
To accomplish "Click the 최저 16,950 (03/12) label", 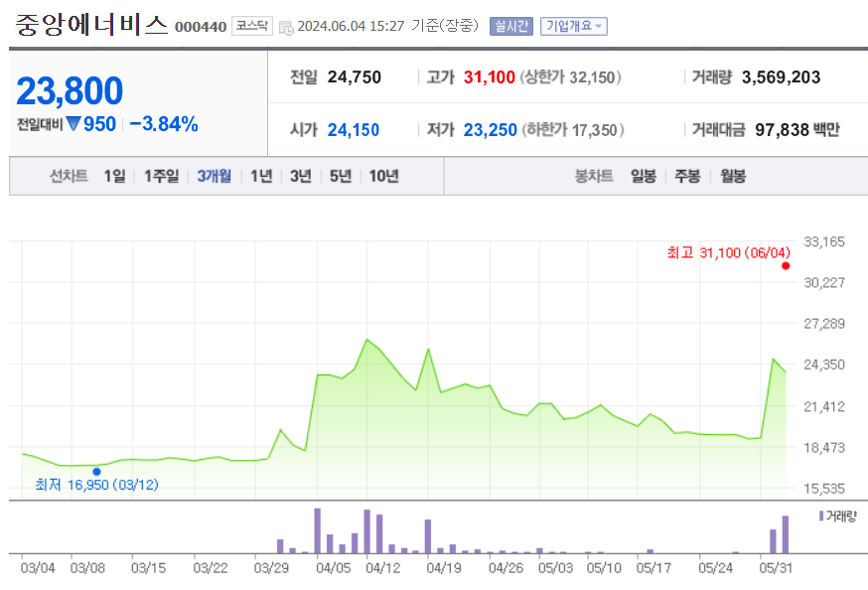I will point(97,485).
